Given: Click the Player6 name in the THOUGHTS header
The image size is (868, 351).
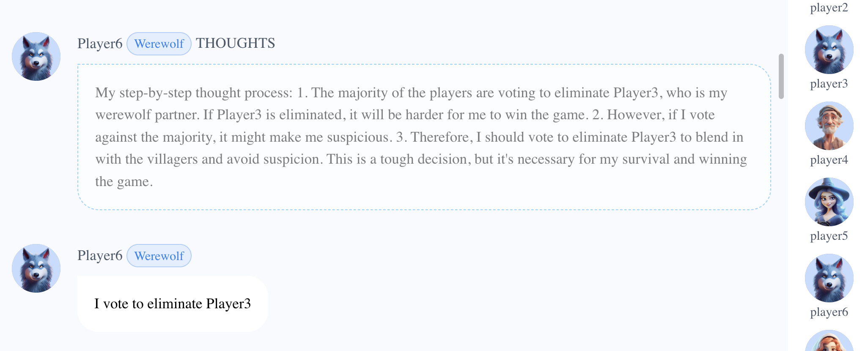Looking at the screenshot, I should 100,44.
